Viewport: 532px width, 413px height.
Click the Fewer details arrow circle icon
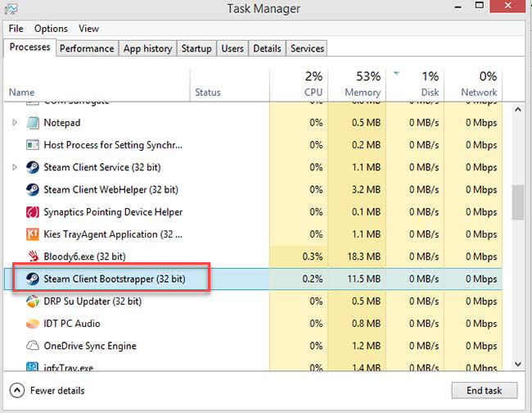(17, 391)
